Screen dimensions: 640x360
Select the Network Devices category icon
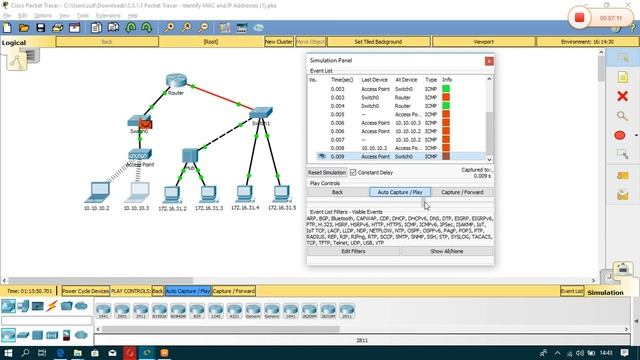pyautogui.click(x=8, y=306)
